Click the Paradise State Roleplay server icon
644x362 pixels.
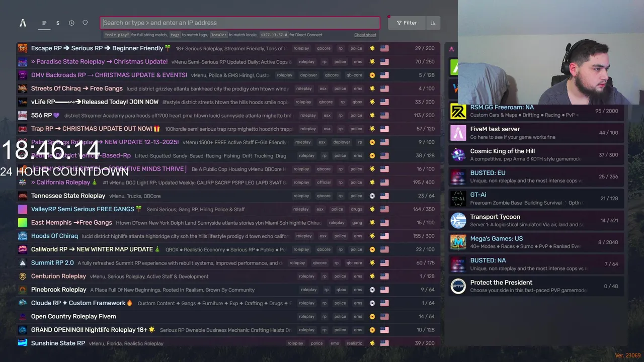point(23,62)
